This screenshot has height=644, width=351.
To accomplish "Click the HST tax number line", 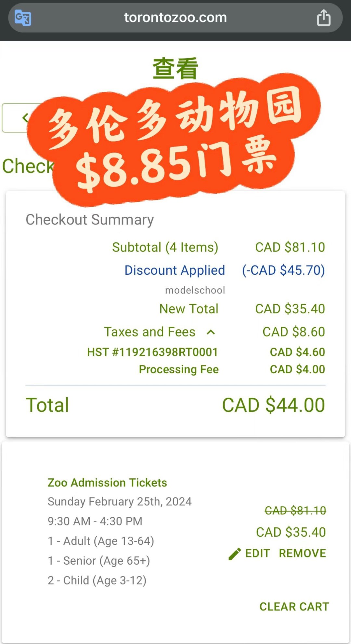I will (152, 352).
